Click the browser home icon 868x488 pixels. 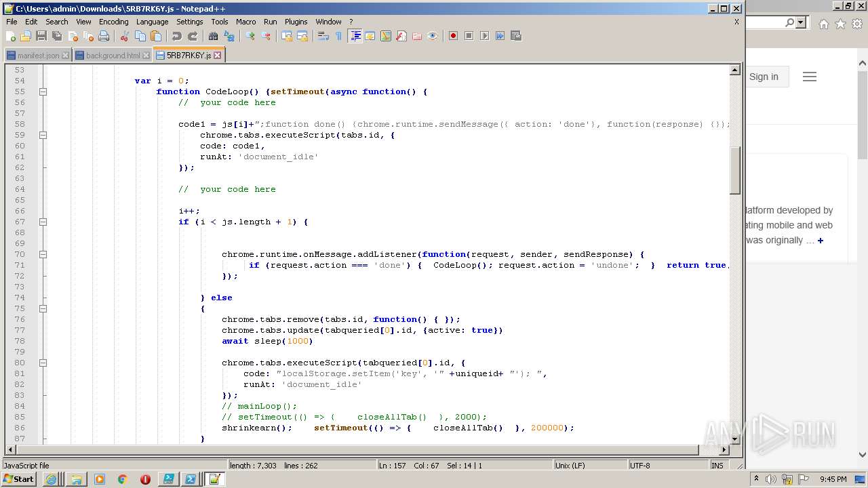pos(823,24)
